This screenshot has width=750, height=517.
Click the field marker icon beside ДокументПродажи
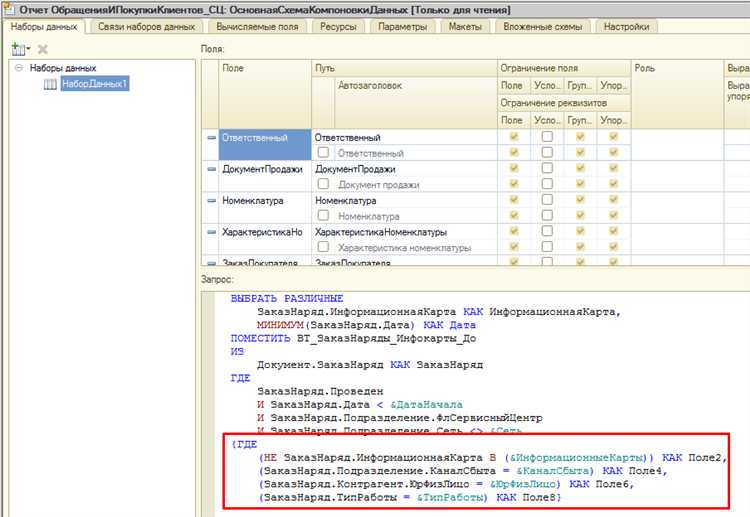coord(211,169)
